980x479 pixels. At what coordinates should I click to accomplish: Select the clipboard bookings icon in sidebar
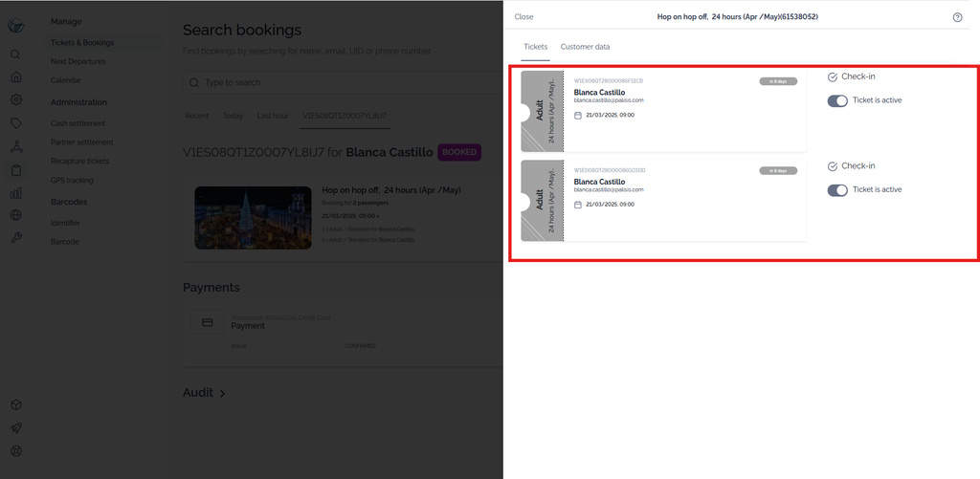16,170
